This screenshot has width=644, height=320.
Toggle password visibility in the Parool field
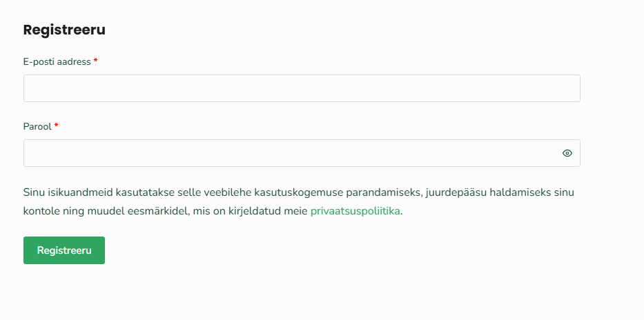[567, 153]
